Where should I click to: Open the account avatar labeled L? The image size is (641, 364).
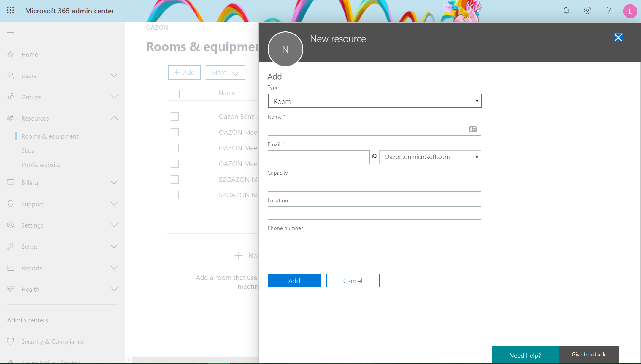point(630,11)
